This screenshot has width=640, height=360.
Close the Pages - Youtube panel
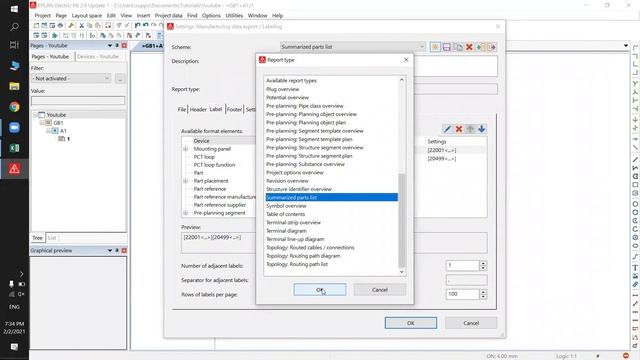pyautogui.click(x=124, y=45)
